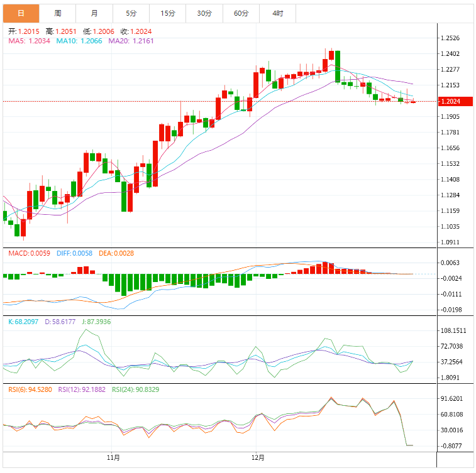Click the tall green candle at the 1.24 peak
476x473 pixels.
pos(338,67)
